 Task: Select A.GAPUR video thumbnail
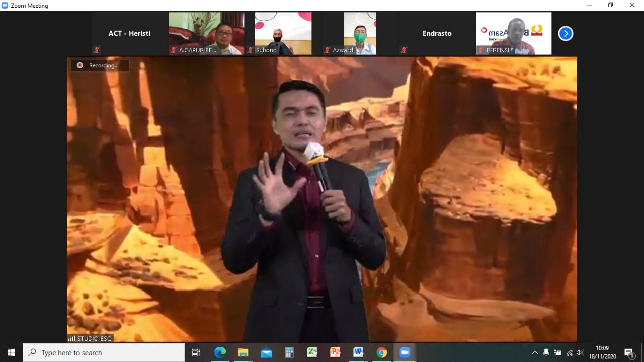tap(206, 33)
